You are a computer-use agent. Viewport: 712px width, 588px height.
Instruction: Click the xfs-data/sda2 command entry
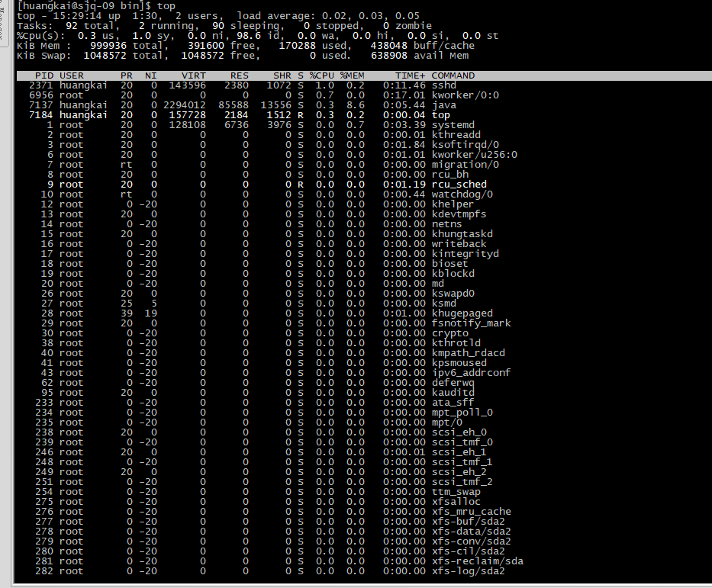471,533
